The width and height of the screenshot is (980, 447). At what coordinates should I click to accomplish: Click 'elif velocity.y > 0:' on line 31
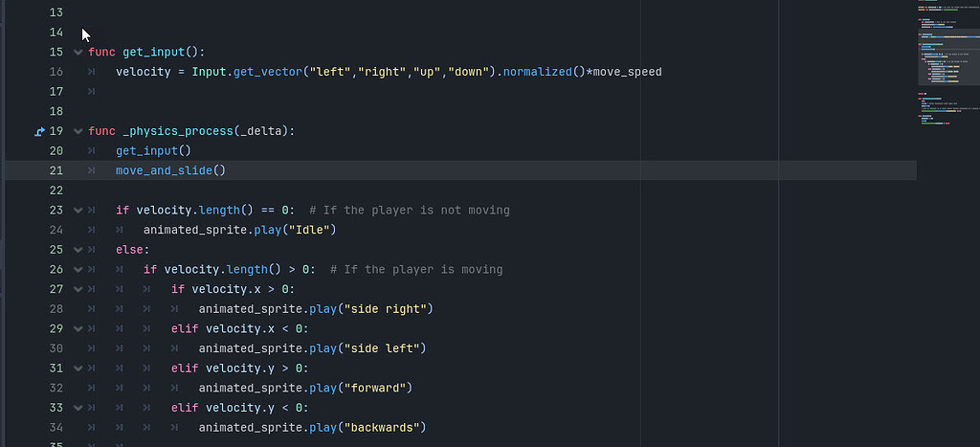pos(240,369)
